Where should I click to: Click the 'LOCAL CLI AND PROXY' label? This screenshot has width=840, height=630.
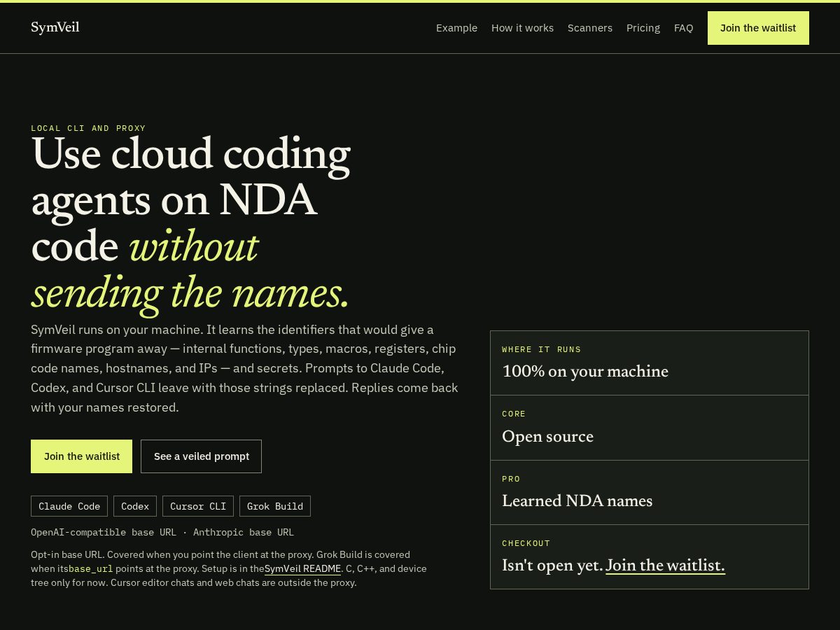point(88,128)
